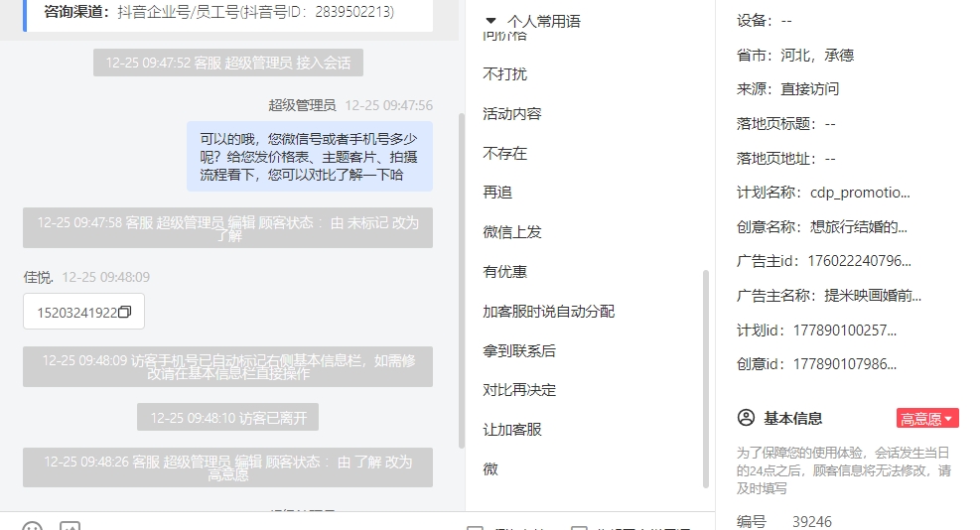Image resolution: width=980 pixels, height=530 pixels.
Task: Select the quick phrase 加客服时说自动分配
Action: [549, 312]
